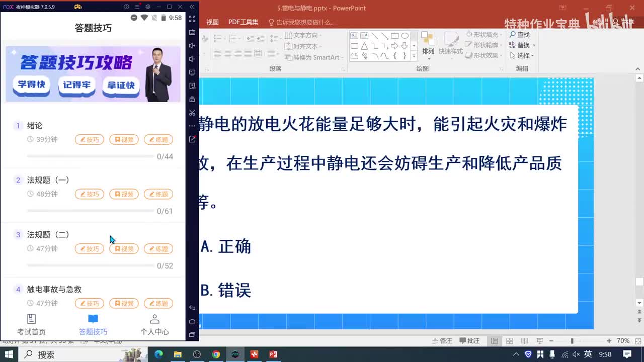Screen dimensions: 644x362
Task: Click the 答题技巧攻略 banner image
Action: (x=93, y=74)
